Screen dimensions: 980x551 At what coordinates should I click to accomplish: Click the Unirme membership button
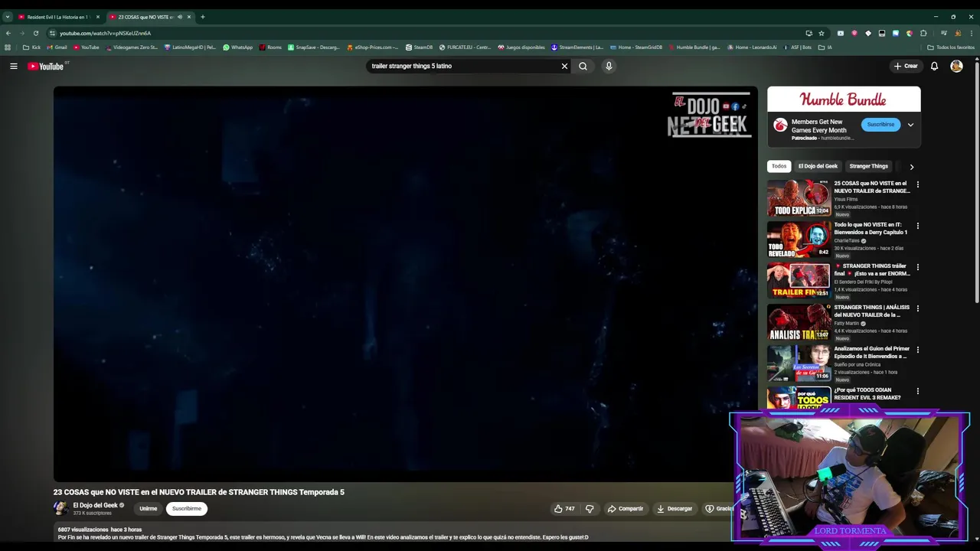coord(149,509)
